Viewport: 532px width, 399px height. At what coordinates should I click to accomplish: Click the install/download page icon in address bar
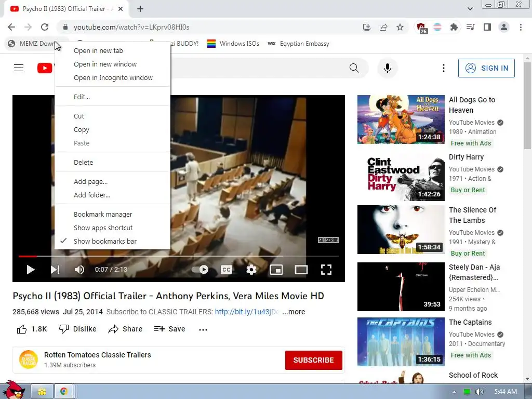click(x=366, y=27)
